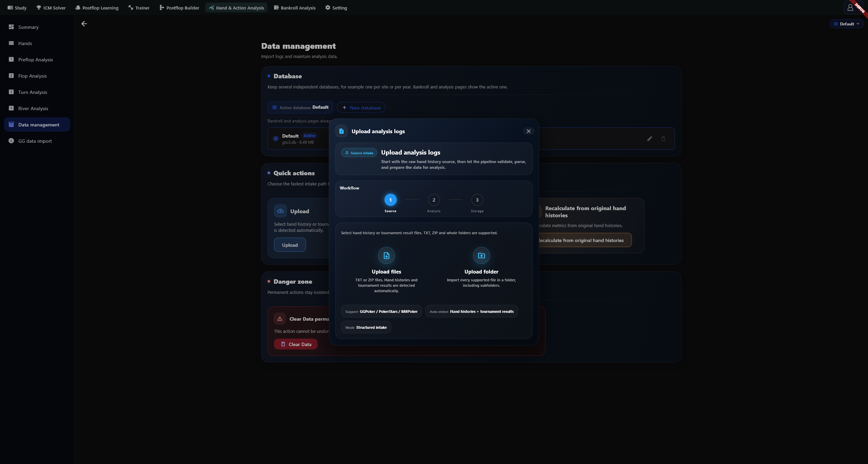This screenshot has width=868, height=464.
Task: Open the Trainer tab
Action: tap(139, 8)
